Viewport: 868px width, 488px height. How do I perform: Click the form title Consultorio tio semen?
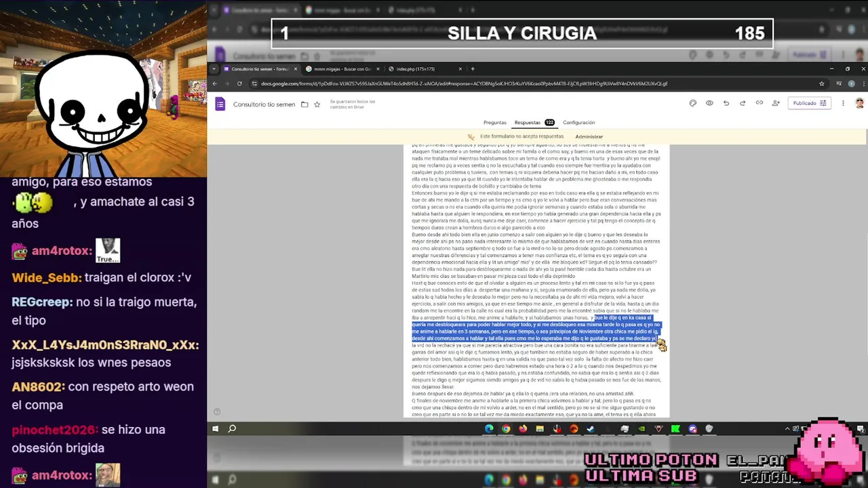point(264,104)
